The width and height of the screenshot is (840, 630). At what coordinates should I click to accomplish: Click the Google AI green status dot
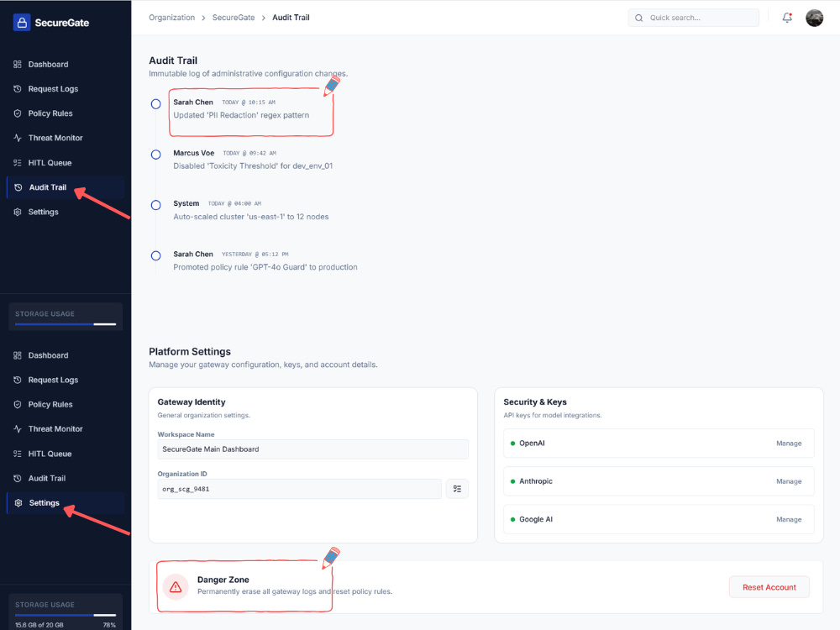[x=512, y=520]
